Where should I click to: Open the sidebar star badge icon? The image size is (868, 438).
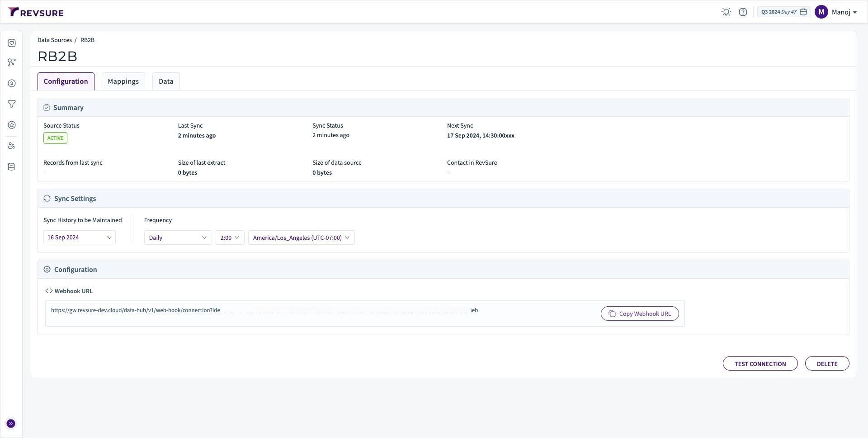tap(12, 125)
